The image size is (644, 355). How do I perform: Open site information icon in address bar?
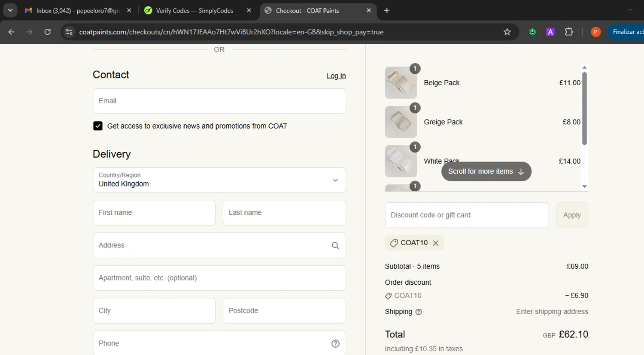[69, 32]
